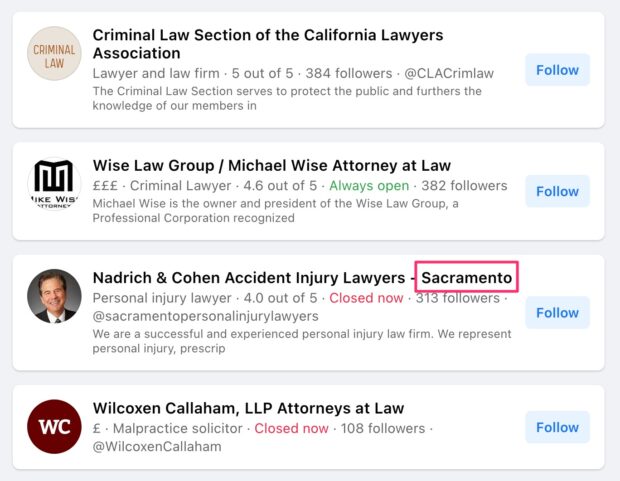
Task: Click Closed now status for Nadrich & Cohen
Action: pos(366,298)
